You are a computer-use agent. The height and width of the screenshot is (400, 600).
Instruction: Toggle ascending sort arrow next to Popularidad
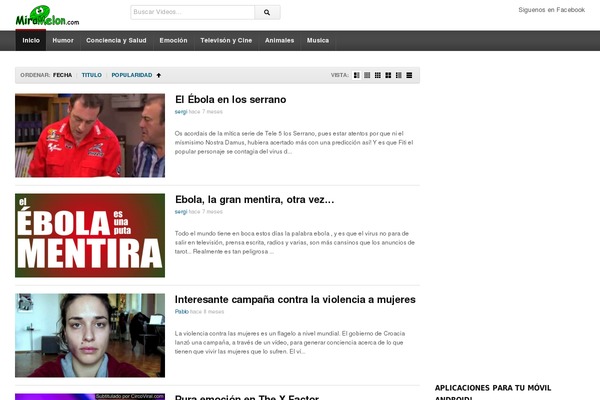tap(158, 75)
